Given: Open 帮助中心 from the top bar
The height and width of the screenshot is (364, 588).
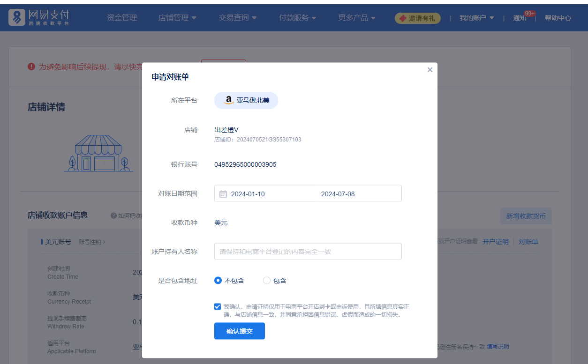Looking at the screenshot, I should tap(558, 18).
